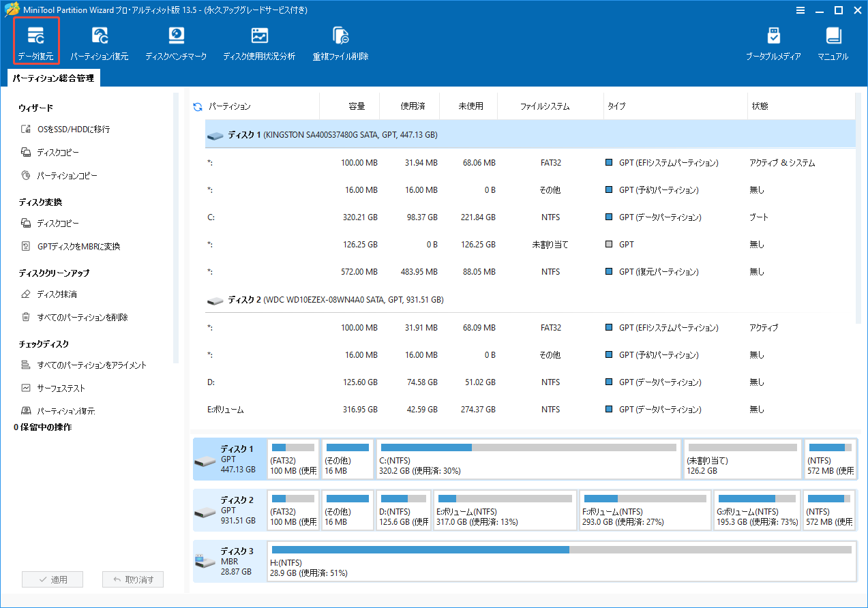Run the 重複ファイル削除 tool
This screenshot has height=608, width=868.
(340, 41)
